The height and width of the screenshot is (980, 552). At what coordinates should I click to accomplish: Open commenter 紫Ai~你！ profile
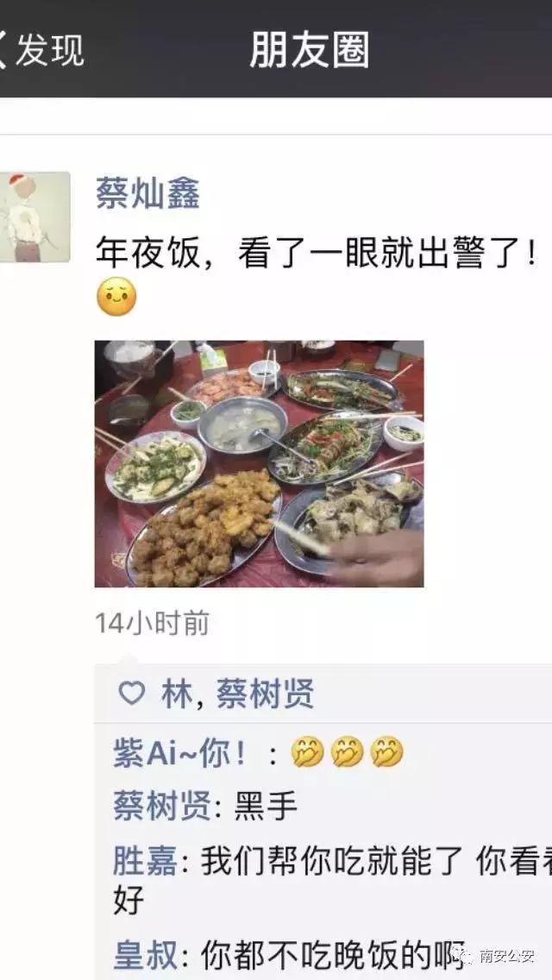(x=182, y=753)
